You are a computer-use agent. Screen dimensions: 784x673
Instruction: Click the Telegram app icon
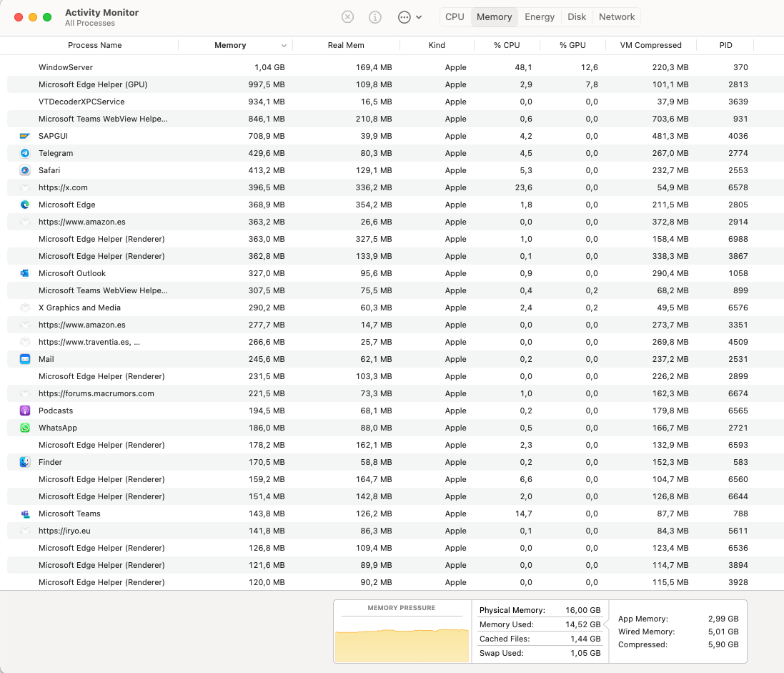[x=25, y=153]
